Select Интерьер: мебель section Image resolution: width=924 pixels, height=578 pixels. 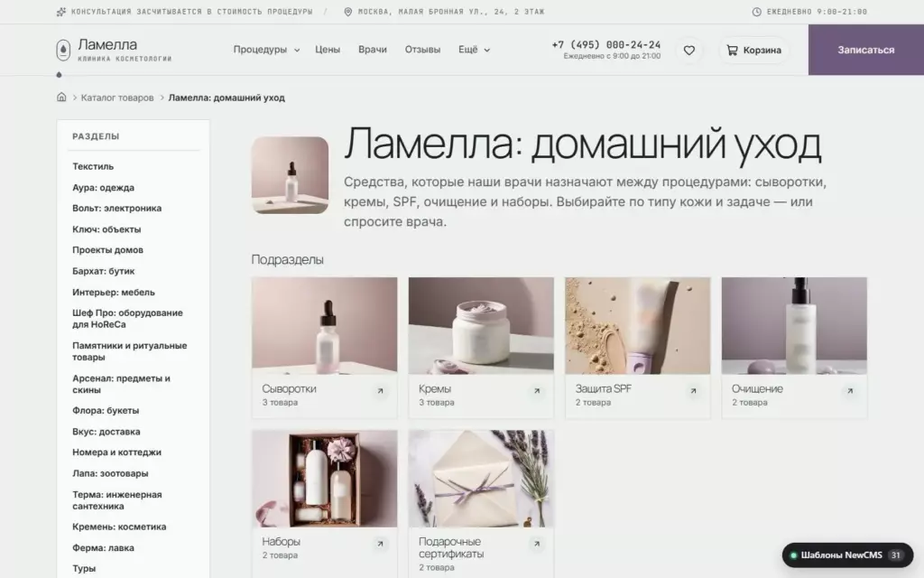click(x=114, y=292)
